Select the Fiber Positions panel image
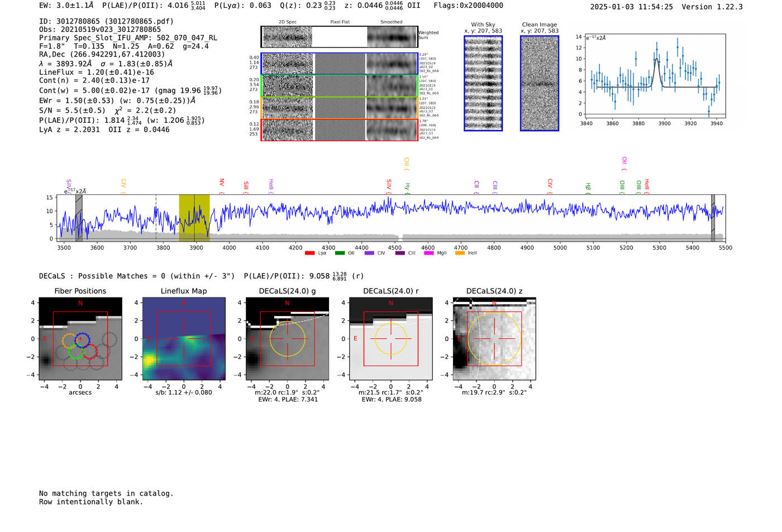The height and width of the screenshot is (532, 782). pyautogui.click(x=80, y=339)
